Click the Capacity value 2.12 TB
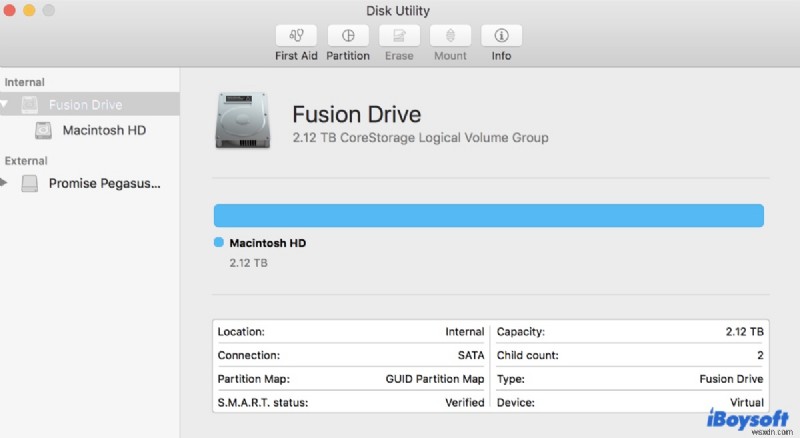Viewport: 800px width, 438px height. (x=744, y=332)
